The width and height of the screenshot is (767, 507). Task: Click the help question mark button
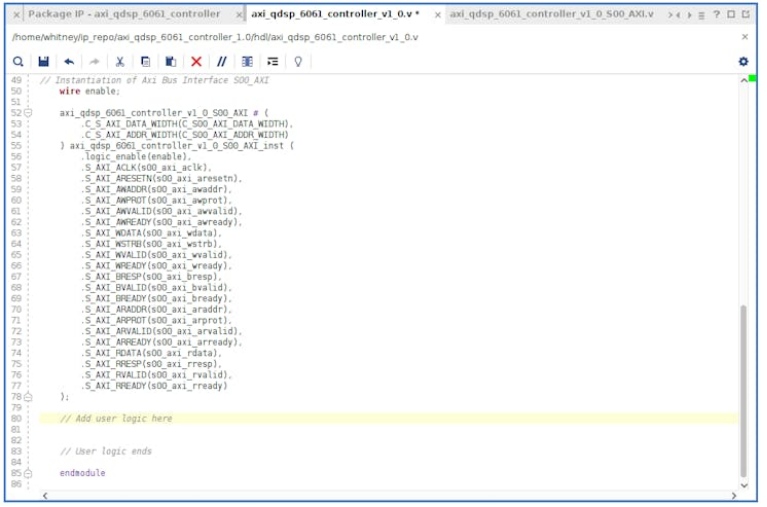(716, 14)
